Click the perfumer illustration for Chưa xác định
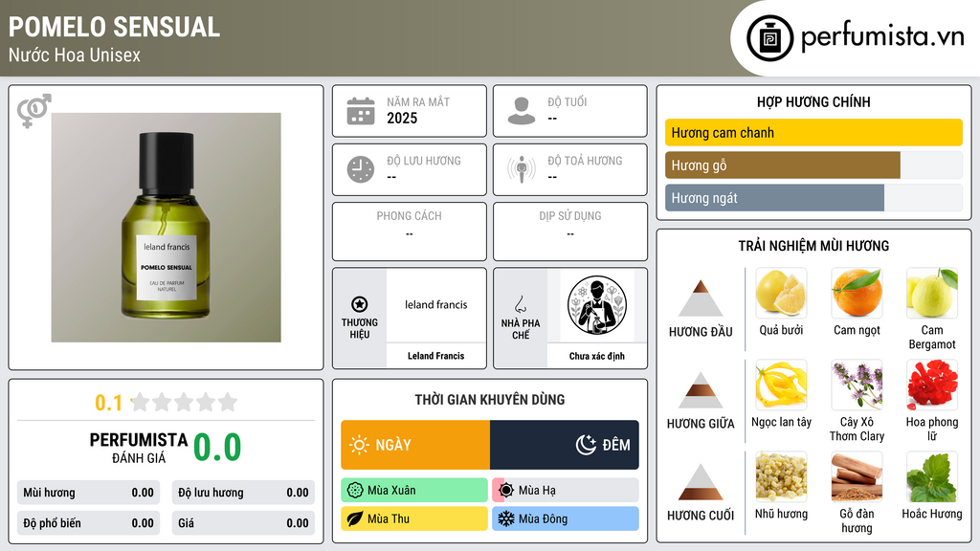980x551 pixels. pos(597,305)
